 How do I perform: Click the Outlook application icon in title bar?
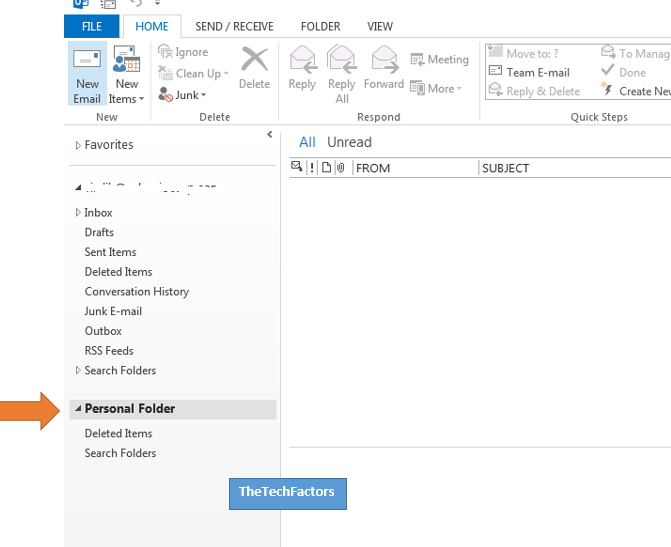coord(81,4)
